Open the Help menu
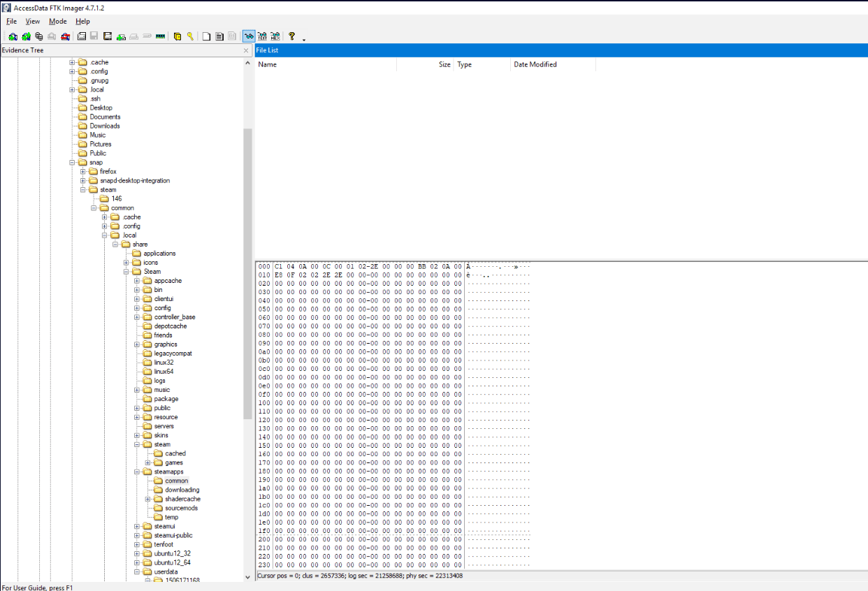868x591 pixels. [82, 22]
